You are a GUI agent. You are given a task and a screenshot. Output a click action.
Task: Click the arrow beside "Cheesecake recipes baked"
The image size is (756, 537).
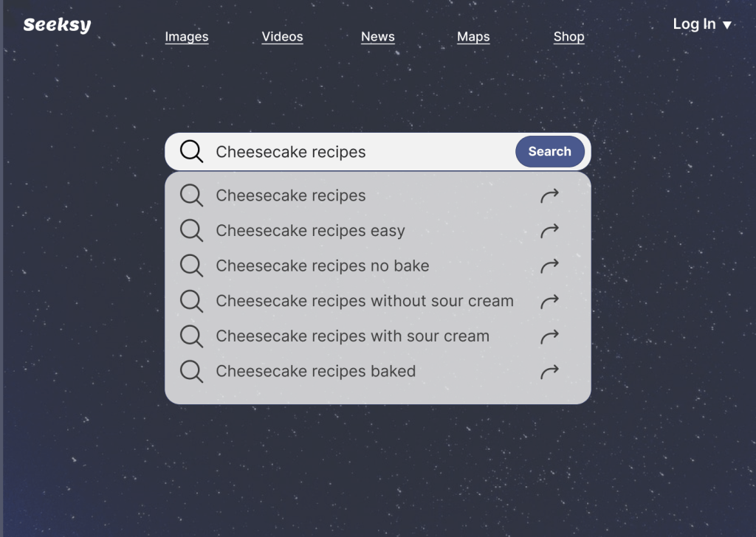click(x=549, y=371)
